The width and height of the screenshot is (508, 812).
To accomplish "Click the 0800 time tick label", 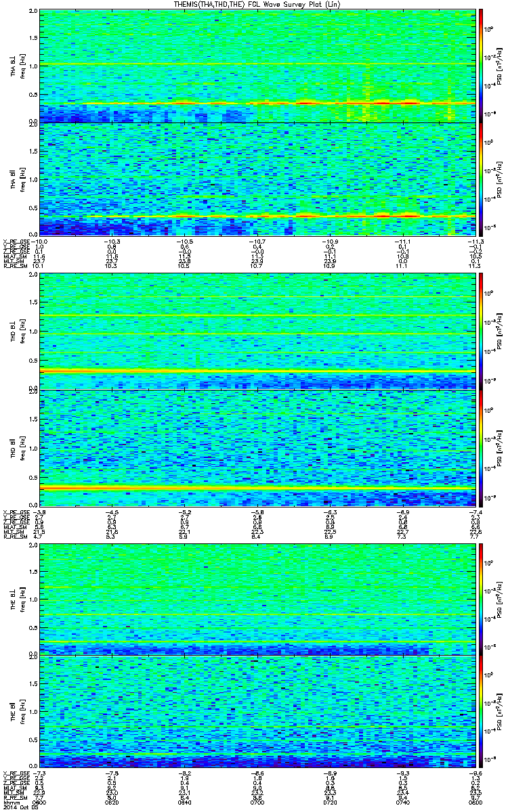I will coord(475,802).
